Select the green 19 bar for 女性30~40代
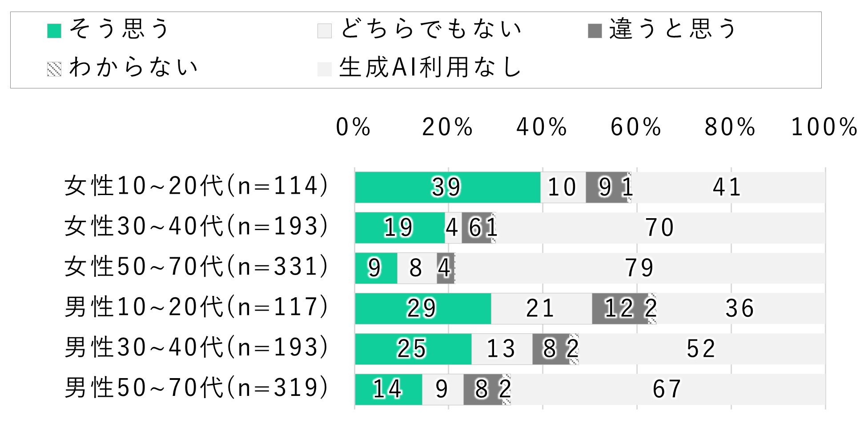 400,227
